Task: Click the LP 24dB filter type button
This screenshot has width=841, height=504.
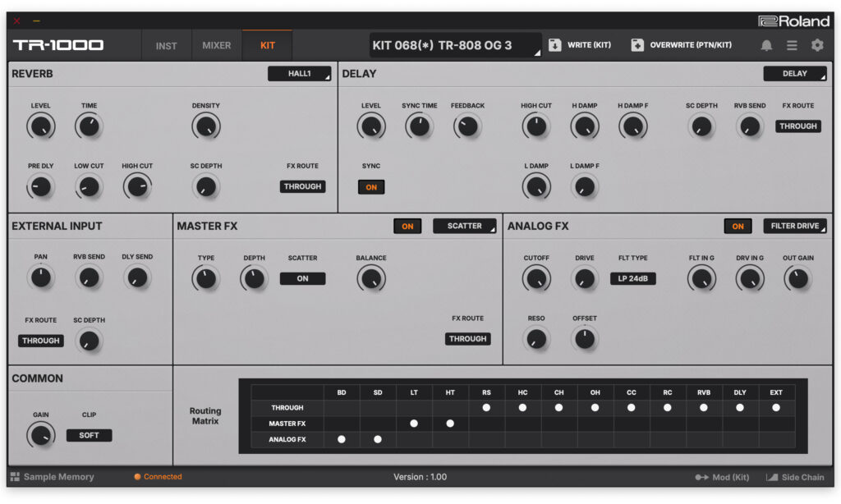Action: 632,278
